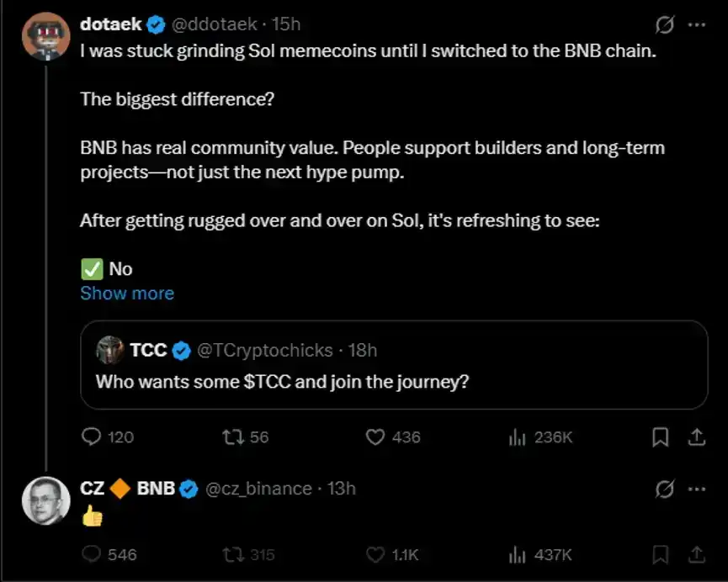Screen dimensions: 728x582
Task: Open CZ's profile picture
Action: (x=46, y=500)
